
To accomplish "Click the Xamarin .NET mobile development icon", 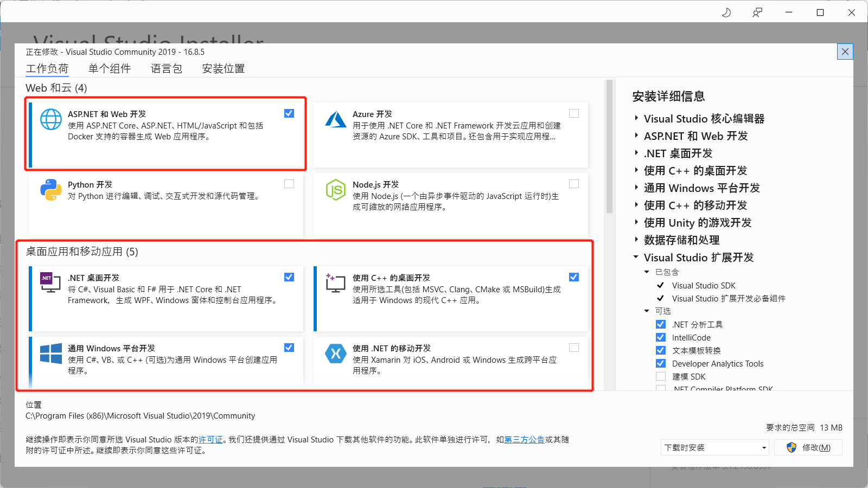I will click(x=336, y=354).
